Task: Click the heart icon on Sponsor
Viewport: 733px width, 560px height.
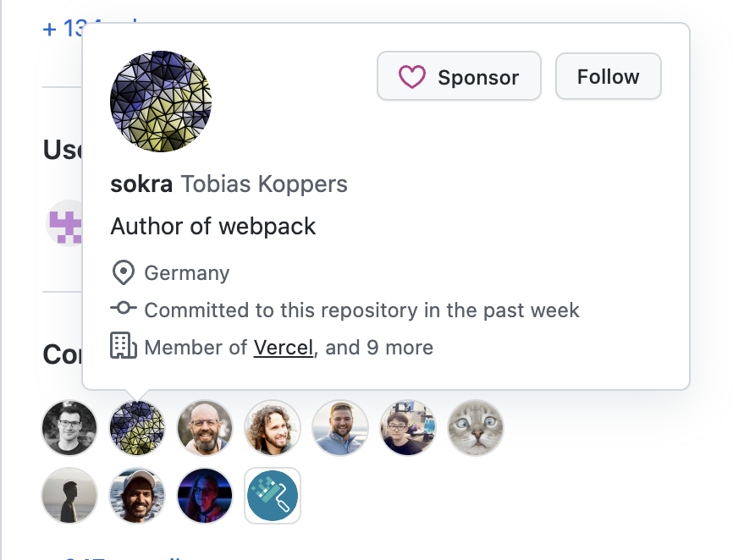Action: click(x=411, y=78)
